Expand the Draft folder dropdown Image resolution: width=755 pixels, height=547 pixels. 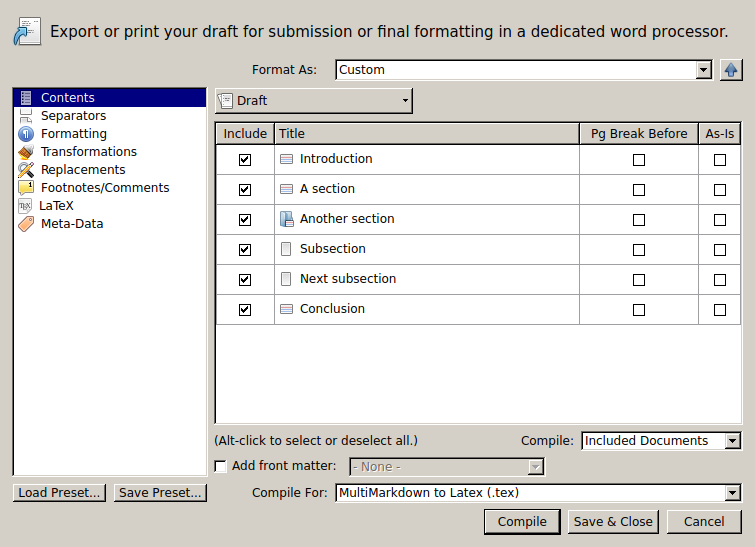[x=313, y=101]
